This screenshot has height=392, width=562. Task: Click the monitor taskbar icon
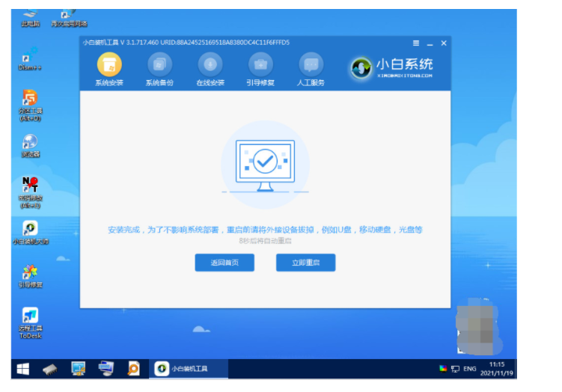78,369
